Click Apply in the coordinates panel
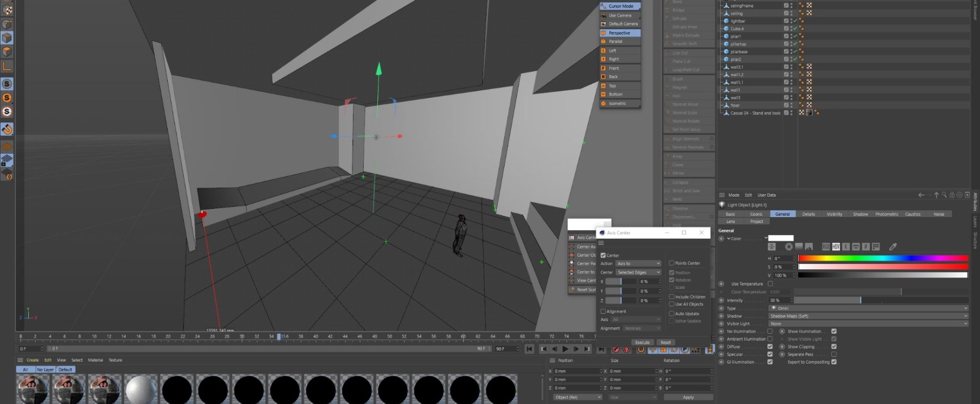This screenshot has height=404, width=980. pyautogui.click(x=688, y=397)
